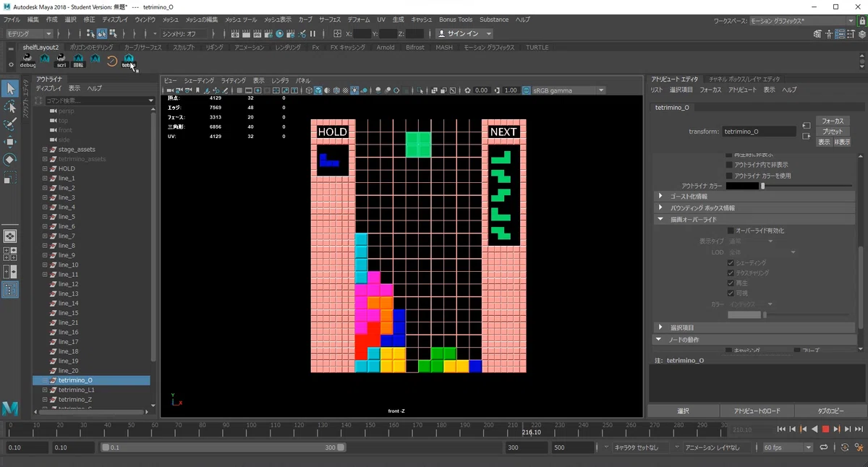Uncheck 可視 checkbox

(731, 294)
